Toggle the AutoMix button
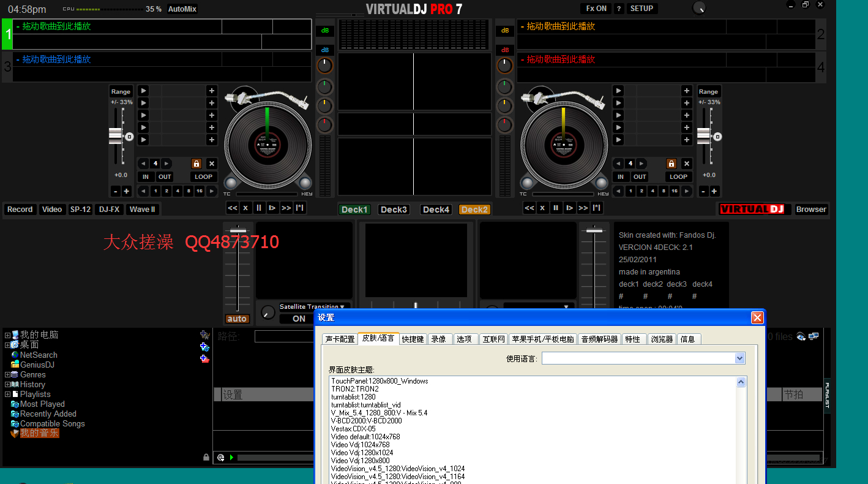Image resolution: width=868 pixels, height=484 pixels. click(182, 9)
